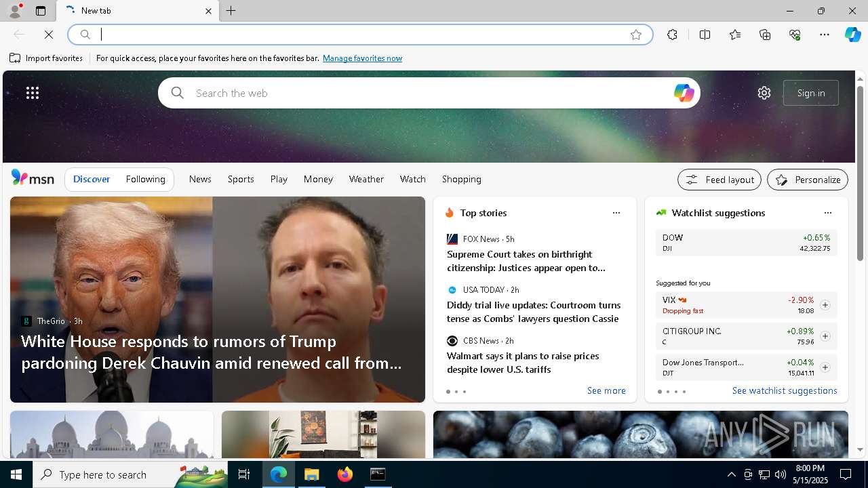Viewport: 868px width, 488px height.
Task: Open Manage favorites now link
Action: click(362, 58)
